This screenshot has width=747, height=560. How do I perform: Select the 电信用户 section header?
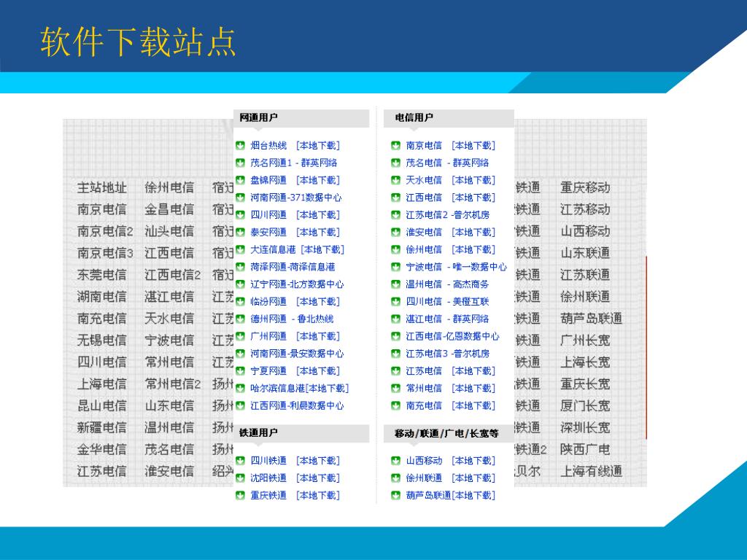tap(449, 117)
